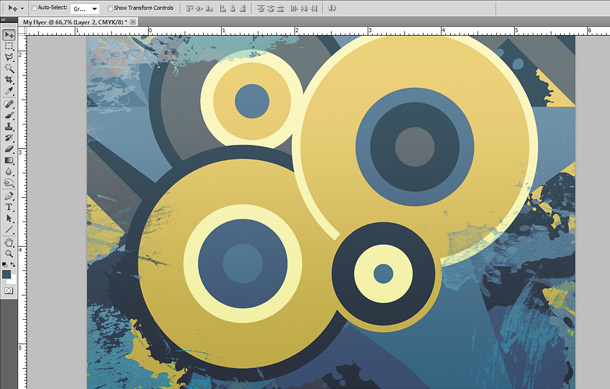Select the Horizontal Type tool
This screenshot has width=610, height=389.
coord(9,207)
